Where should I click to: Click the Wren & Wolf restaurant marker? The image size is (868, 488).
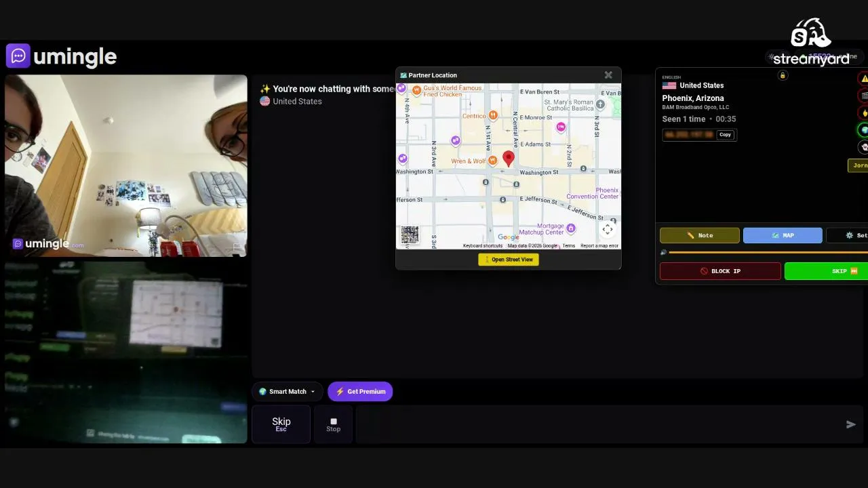click(x=493, y=160)
